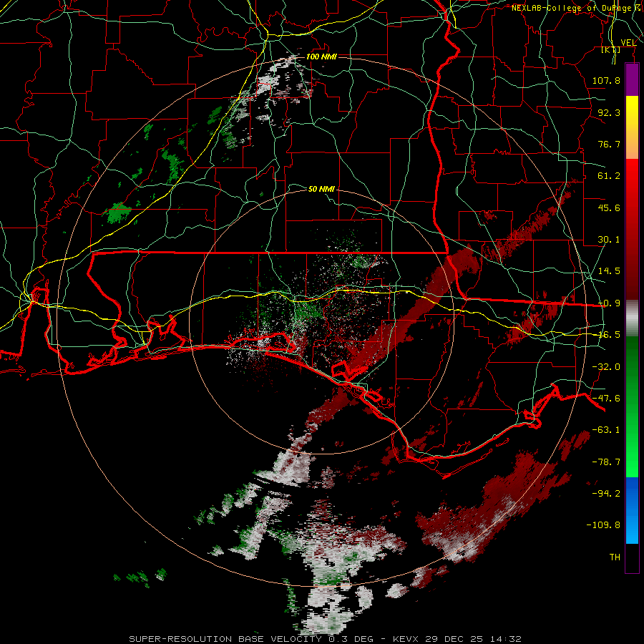Click the -0.9 velocity scale value

[609, 303]
